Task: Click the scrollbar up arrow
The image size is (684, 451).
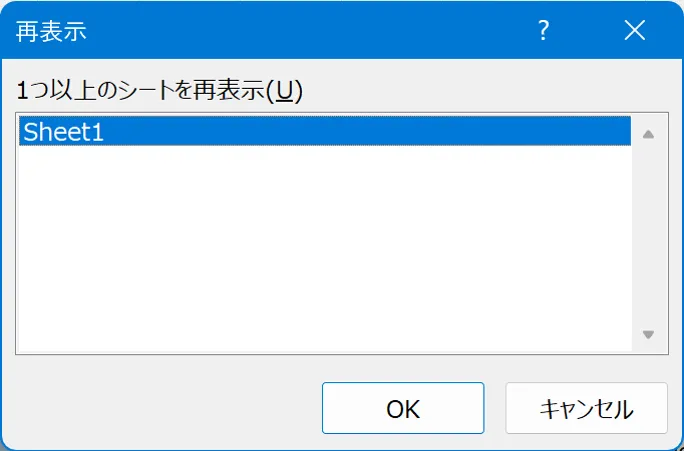Action: pyautogui.click(x=648, y=134)
